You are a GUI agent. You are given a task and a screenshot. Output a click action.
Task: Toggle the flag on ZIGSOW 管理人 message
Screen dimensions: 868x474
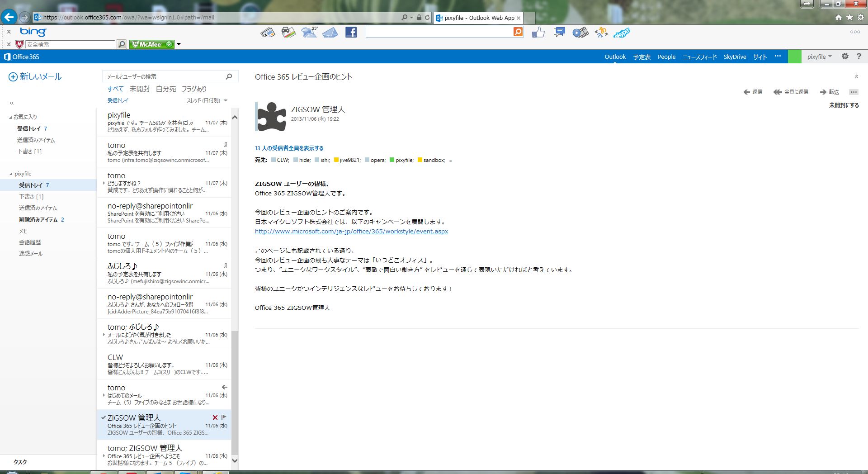(224, 417)
